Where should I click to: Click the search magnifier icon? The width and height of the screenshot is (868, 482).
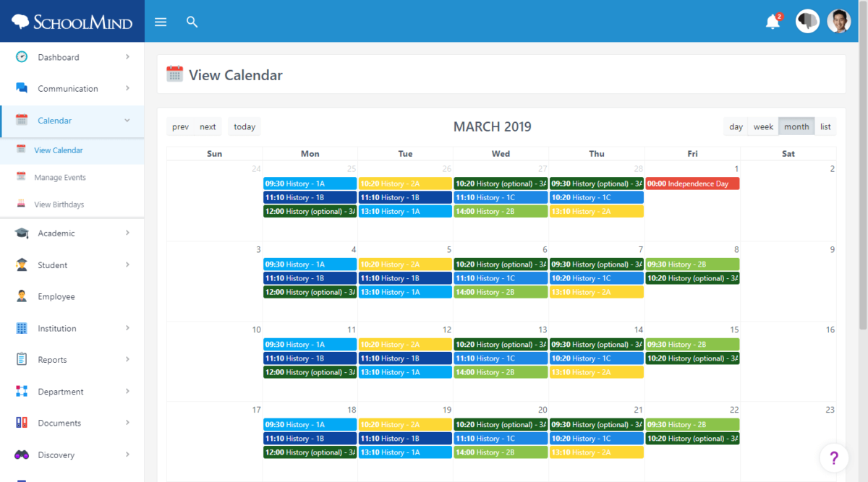click(192, 22)
